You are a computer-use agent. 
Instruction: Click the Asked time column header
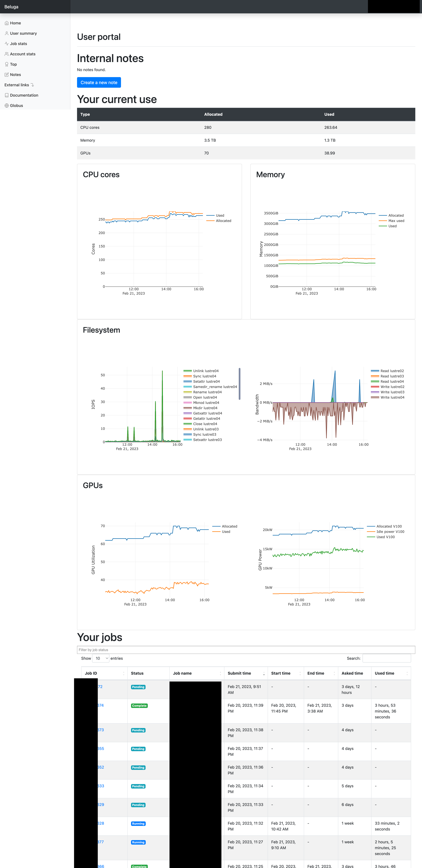tap(355, 673)
